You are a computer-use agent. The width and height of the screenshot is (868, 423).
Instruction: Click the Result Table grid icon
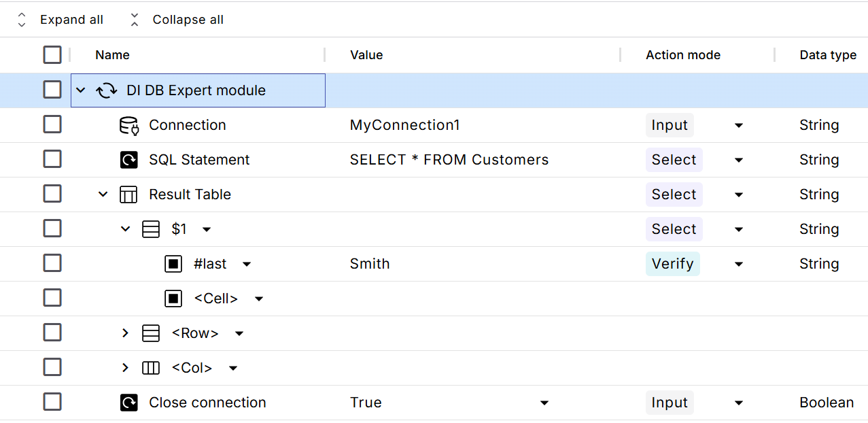point(128,194)
